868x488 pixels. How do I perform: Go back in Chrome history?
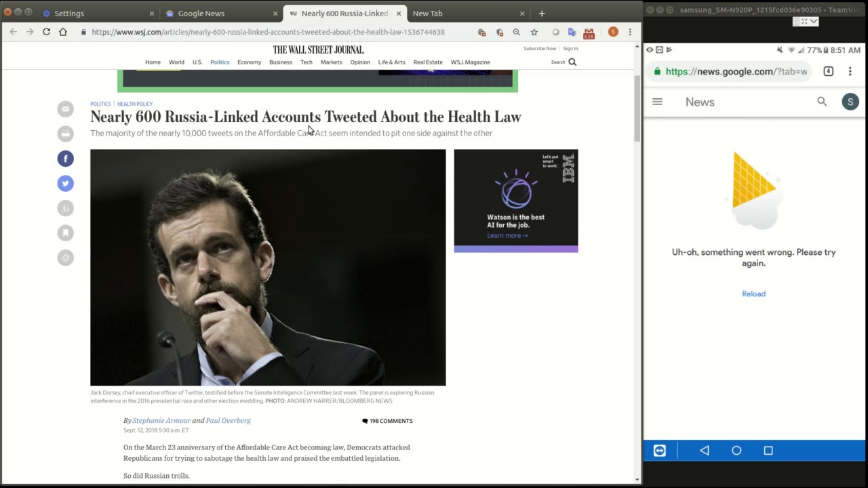[13, 32]
